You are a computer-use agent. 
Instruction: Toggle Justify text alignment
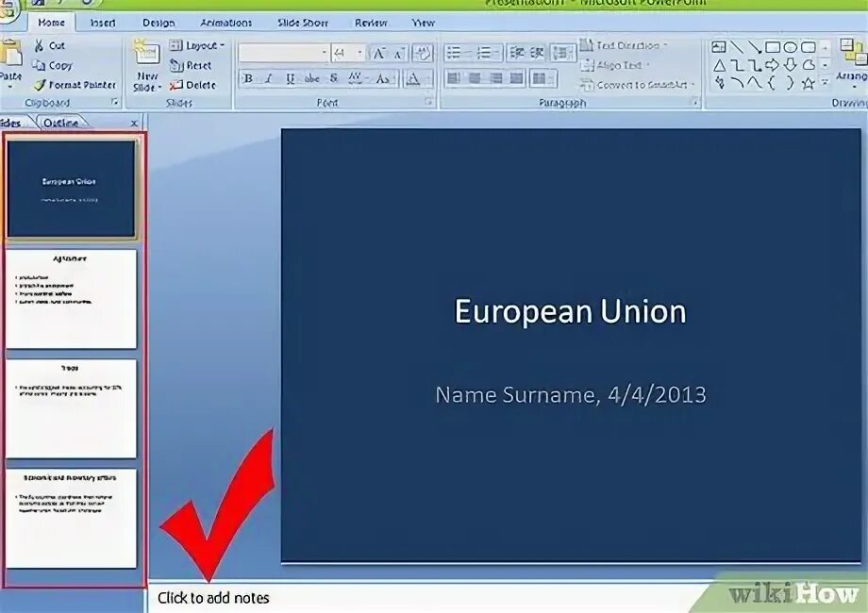(x=517, y=78)
